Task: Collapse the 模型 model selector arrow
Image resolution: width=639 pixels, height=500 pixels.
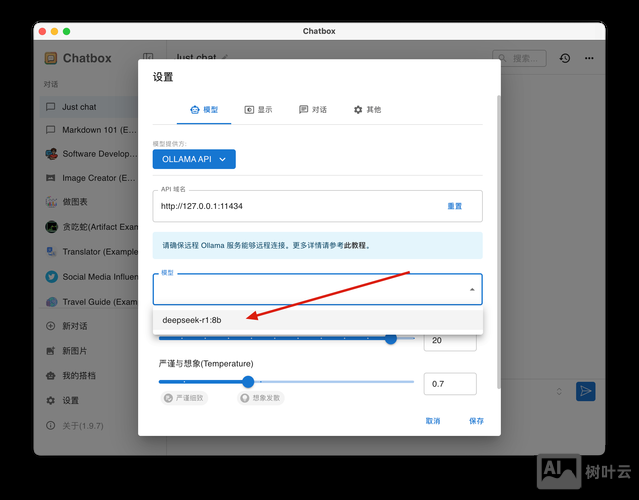Action: [472, 290]
